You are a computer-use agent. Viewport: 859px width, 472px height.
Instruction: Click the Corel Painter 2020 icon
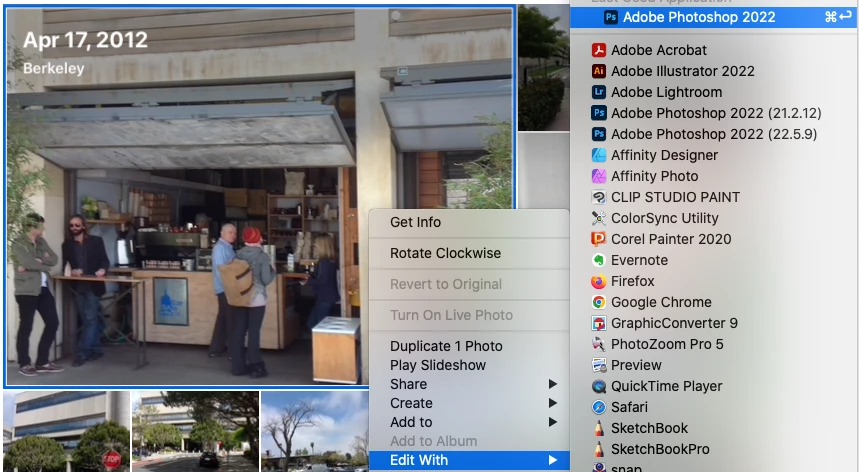pos(598,239)
